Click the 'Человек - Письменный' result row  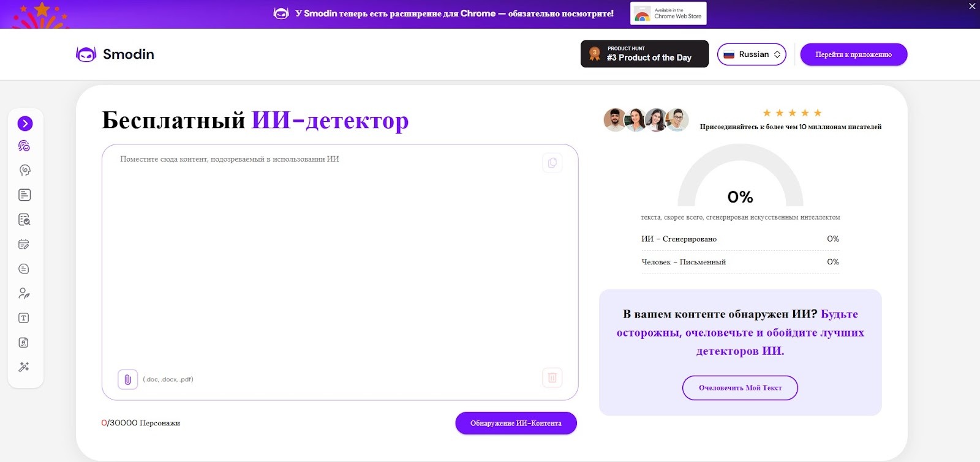(x=740, y=262)
